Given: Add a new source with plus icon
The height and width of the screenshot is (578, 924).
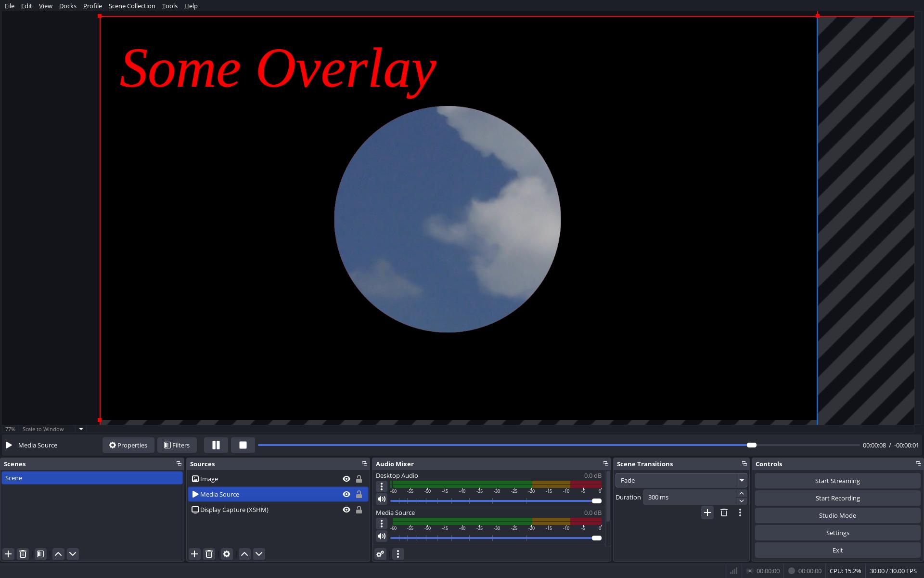Looking at the screenshot, I should [x=194, y=554].
